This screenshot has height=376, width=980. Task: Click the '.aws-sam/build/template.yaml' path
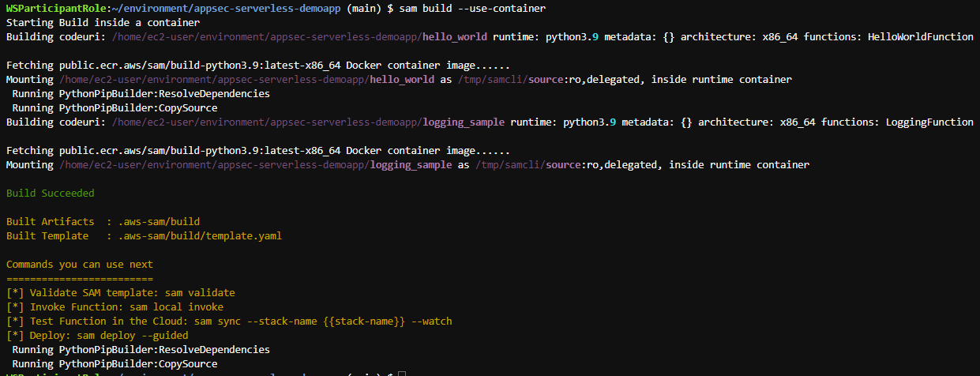(199, 235)
